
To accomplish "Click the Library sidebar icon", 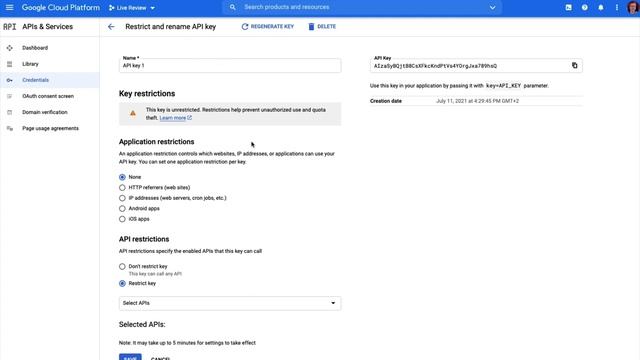I will [9, 64].
